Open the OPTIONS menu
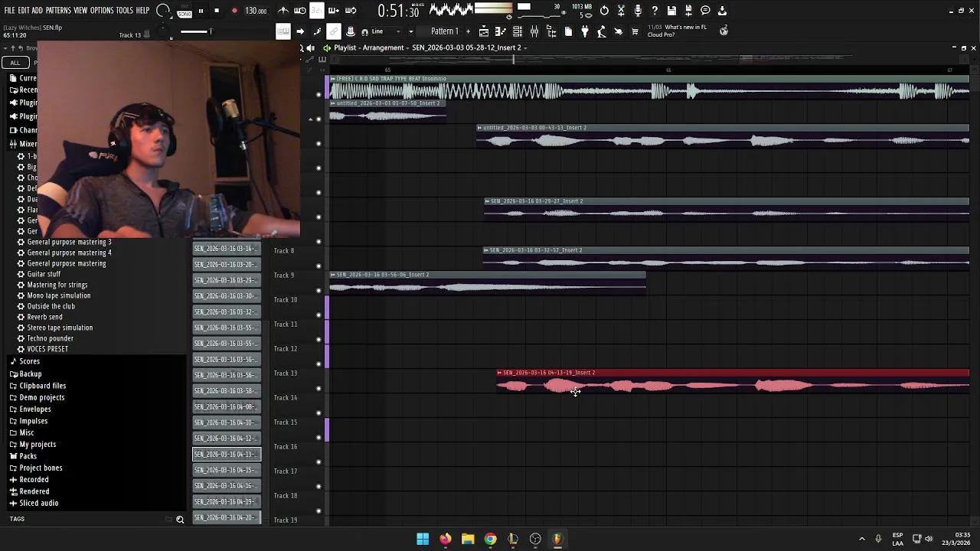This screenshot has width=980, height=551. click(x=102, y=11)
